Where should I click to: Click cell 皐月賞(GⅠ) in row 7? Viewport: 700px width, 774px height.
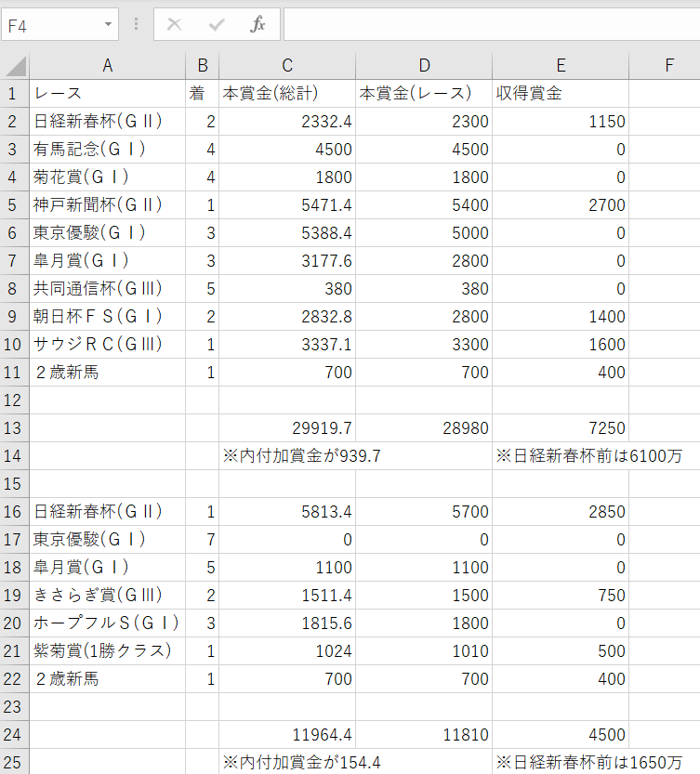[x=107, y=260]
